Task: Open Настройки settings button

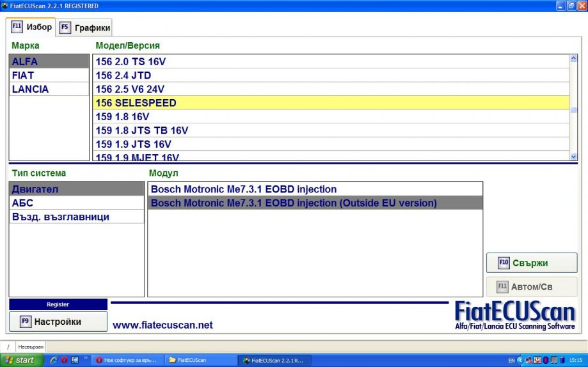Action: pos(58,322)
